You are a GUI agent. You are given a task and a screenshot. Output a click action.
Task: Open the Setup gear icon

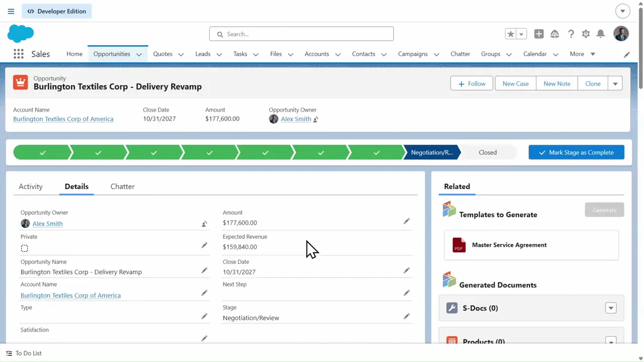tap(586, 34)
